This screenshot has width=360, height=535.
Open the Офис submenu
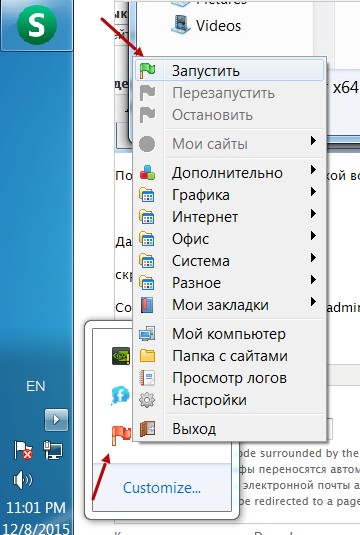click(x=229, y=239)
